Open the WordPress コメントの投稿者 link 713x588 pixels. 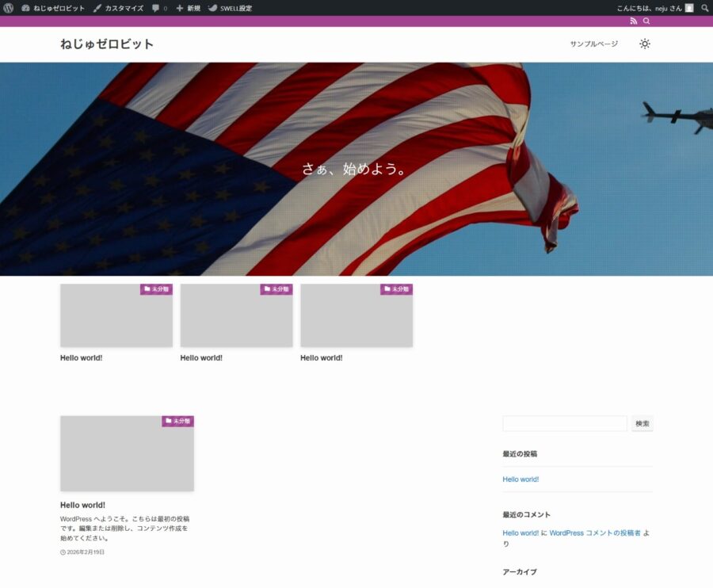594,533
